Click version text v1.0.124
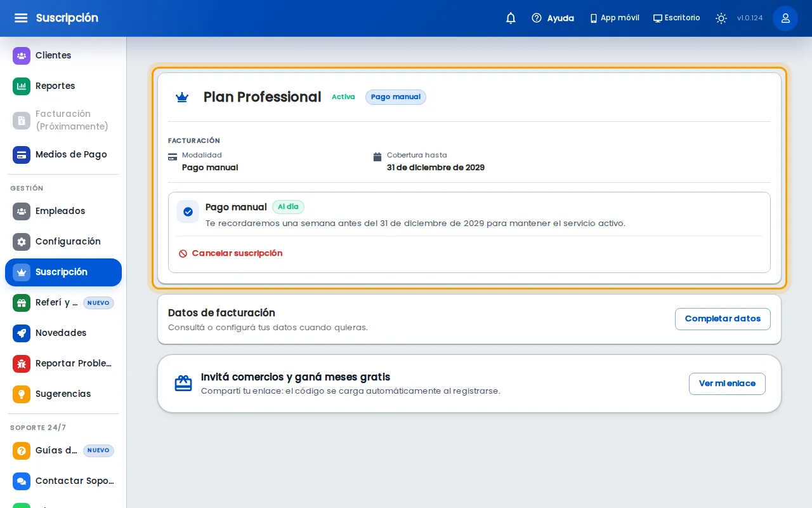This screenshot has height=508, width=812. [750, 18]
